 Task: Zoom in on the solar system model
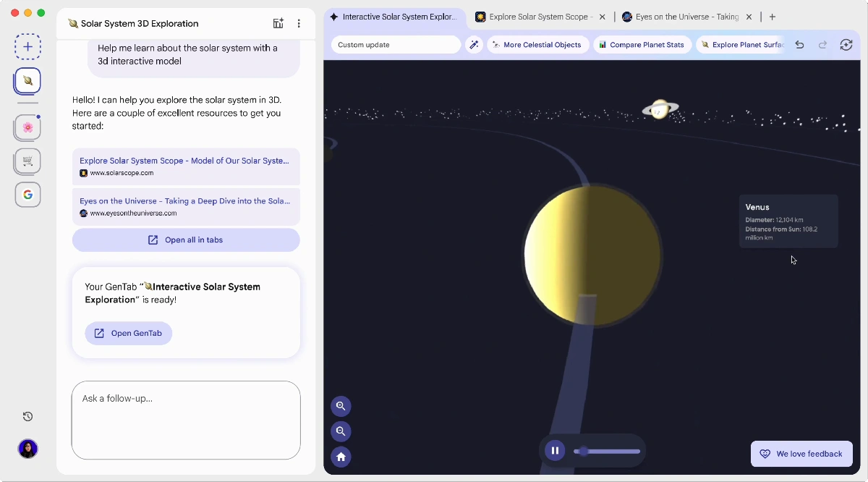click(x=341, y=406)
